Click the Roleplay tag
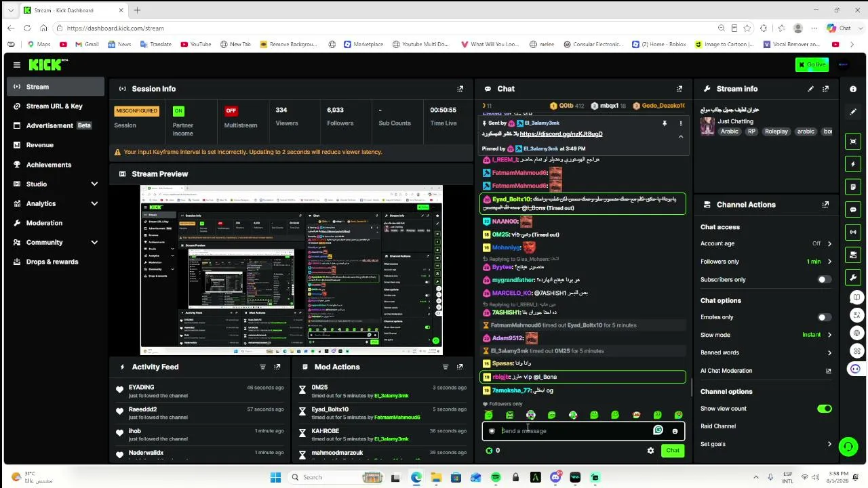 point(776,131)
